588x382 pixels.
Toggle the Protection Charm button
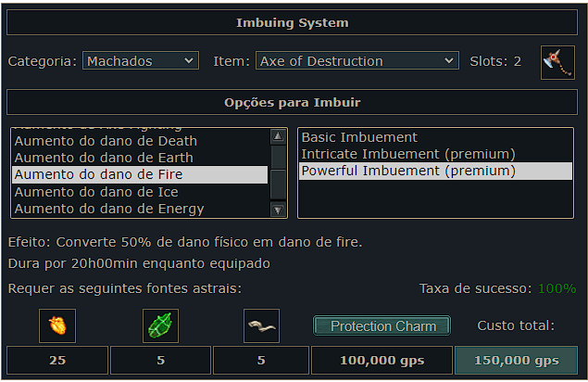point(382,326)
